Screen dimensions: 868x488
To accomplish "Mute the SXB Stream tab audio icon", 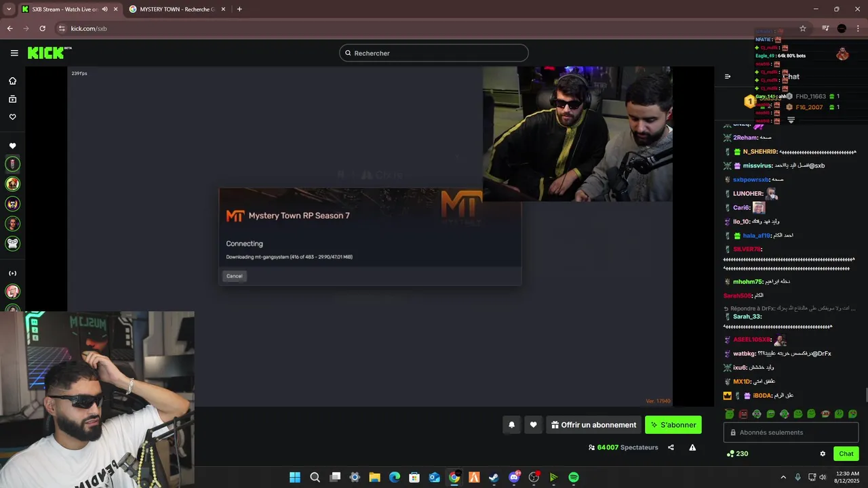I will (x=104, y=9).
